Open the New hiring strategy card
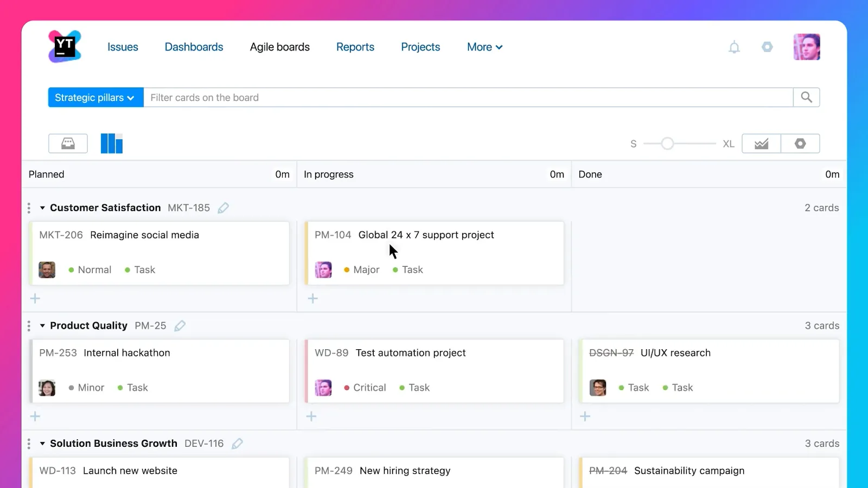Viewport: 868px width, 488px height. click(405, 471)
